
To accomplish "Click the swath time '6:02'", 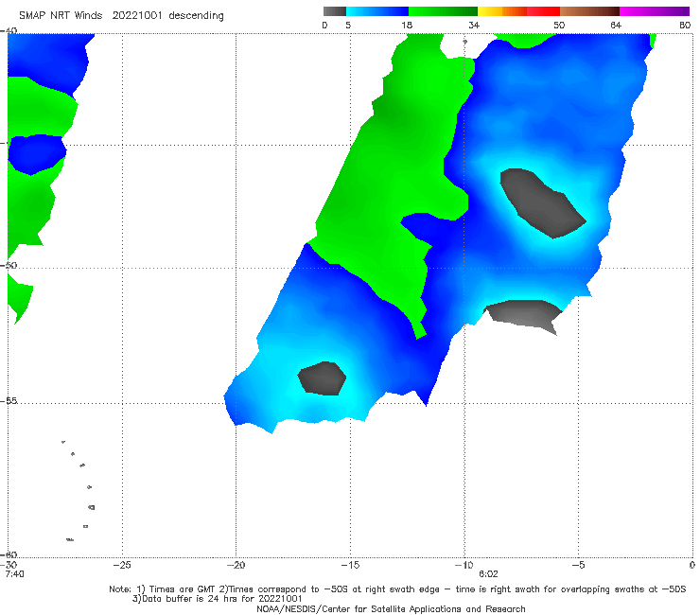I will tap(488, 574).
